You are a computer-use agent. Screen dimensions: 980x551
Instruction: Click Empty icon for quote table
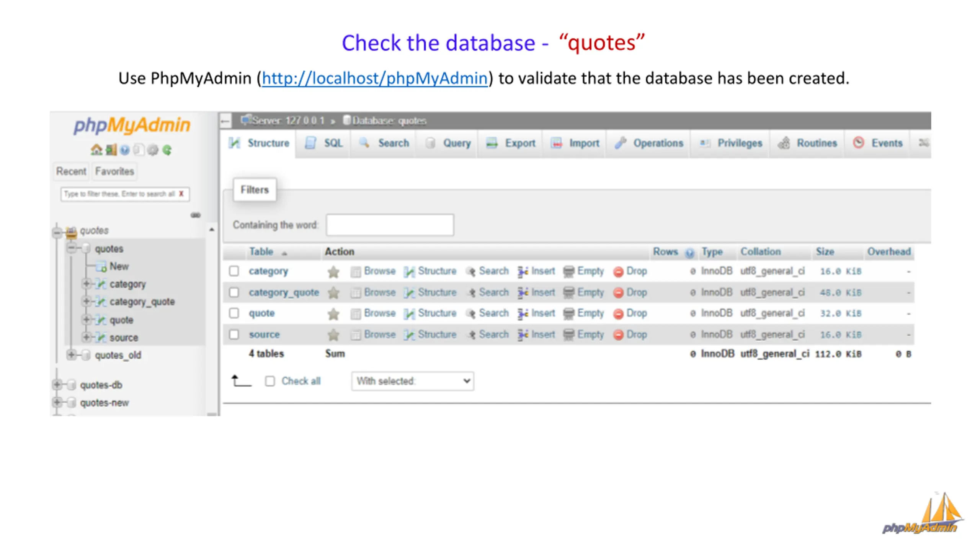pyautogui.click(x=569, y=313)
